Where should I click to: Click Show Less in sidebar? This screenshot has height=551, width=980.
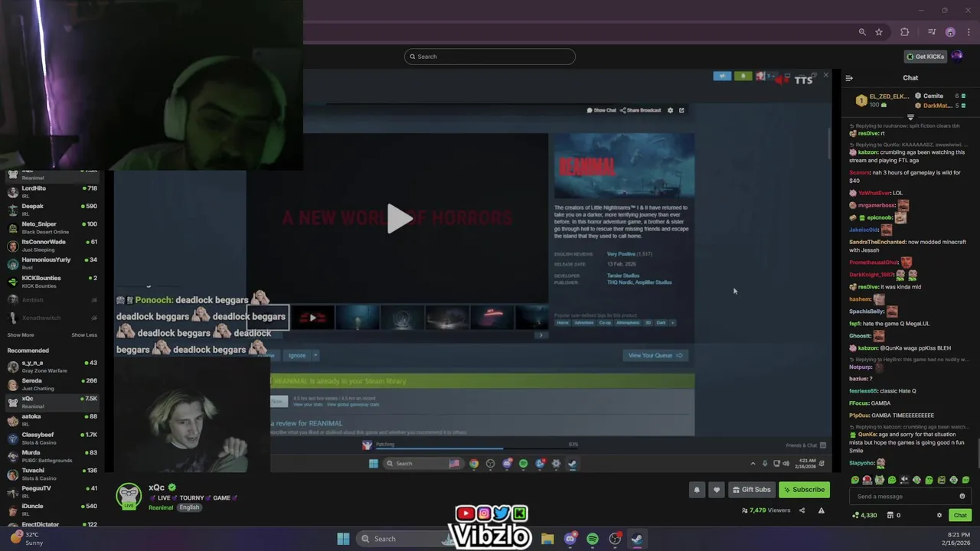(84, 335)
